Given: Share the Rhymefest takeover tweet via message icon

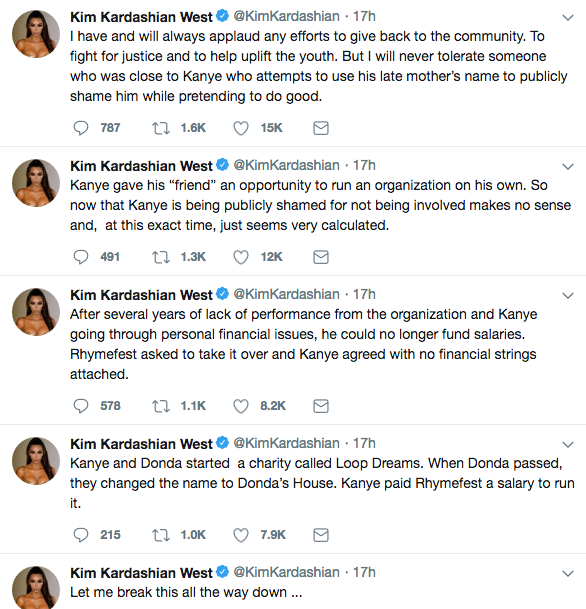Looking at the screenshot, I should pyautogui.click(x=321, y=406).
